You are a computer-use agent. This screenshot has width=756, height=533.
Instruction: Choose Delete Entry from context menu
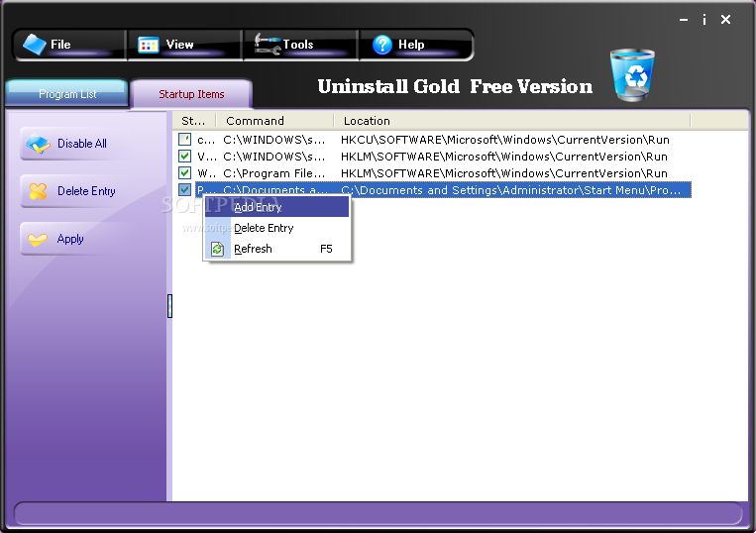tap(277, 228)
